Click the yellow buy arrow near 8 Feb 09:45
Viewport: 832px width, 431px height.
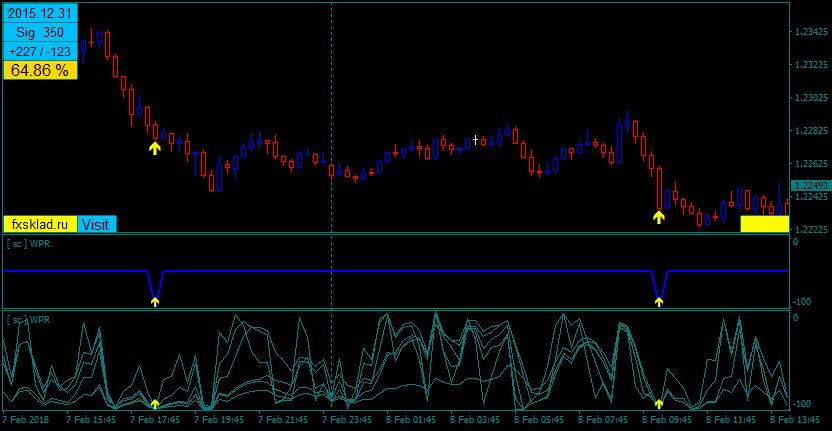658,216
